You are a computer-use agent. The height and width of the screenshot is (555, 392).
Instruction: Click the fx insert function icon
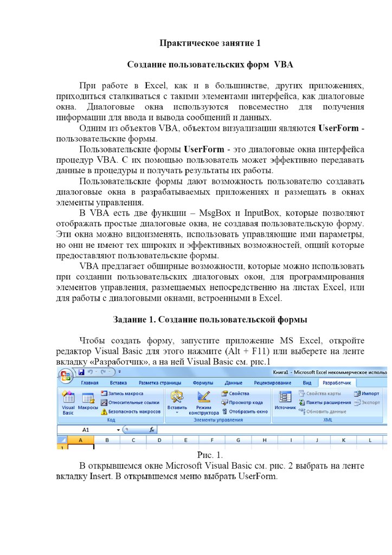point(152,430)
